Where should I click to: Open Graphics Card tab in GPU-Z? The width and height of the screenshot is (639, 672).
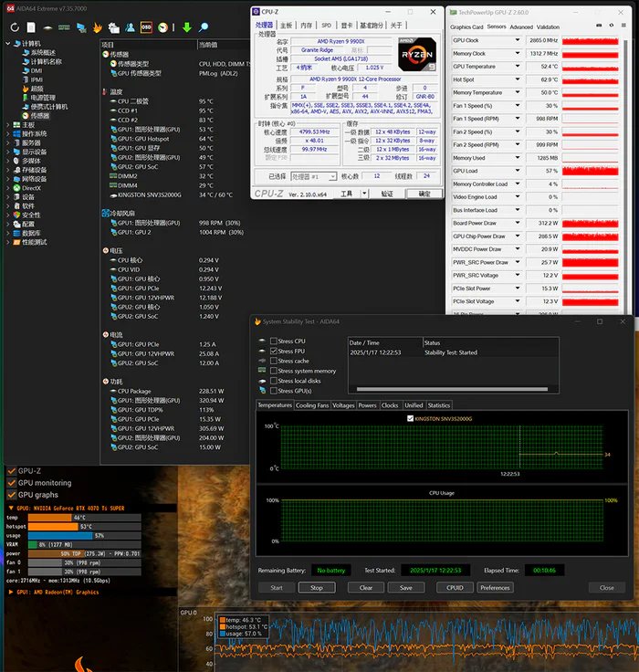click(x=466, y=27)
